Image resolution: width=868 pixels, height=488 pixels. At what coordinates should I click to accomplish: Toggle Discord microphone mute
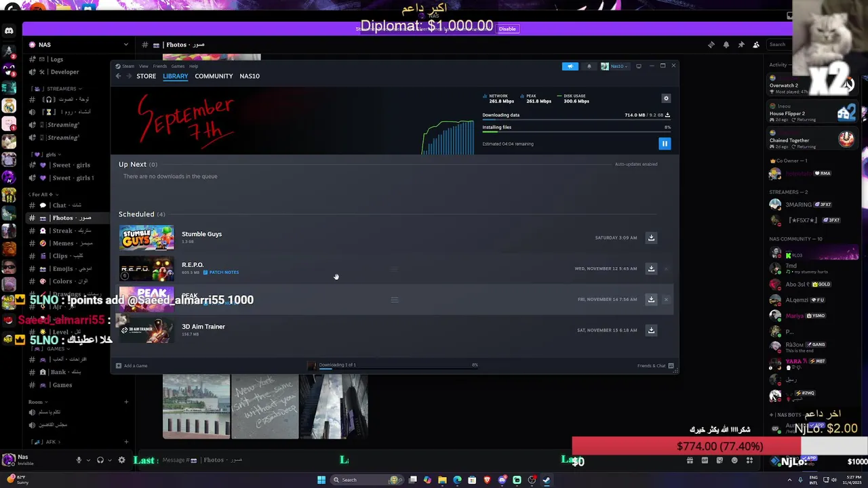79,460
